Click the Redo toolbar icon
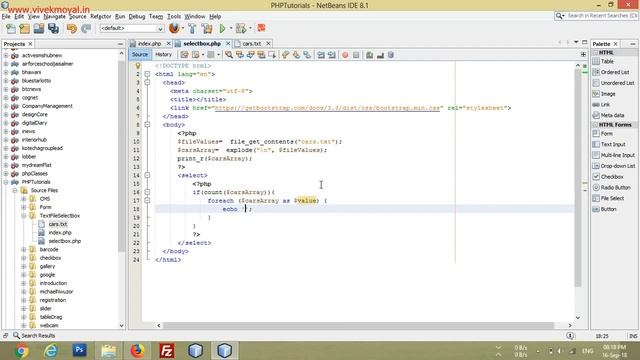 point(86,28)
